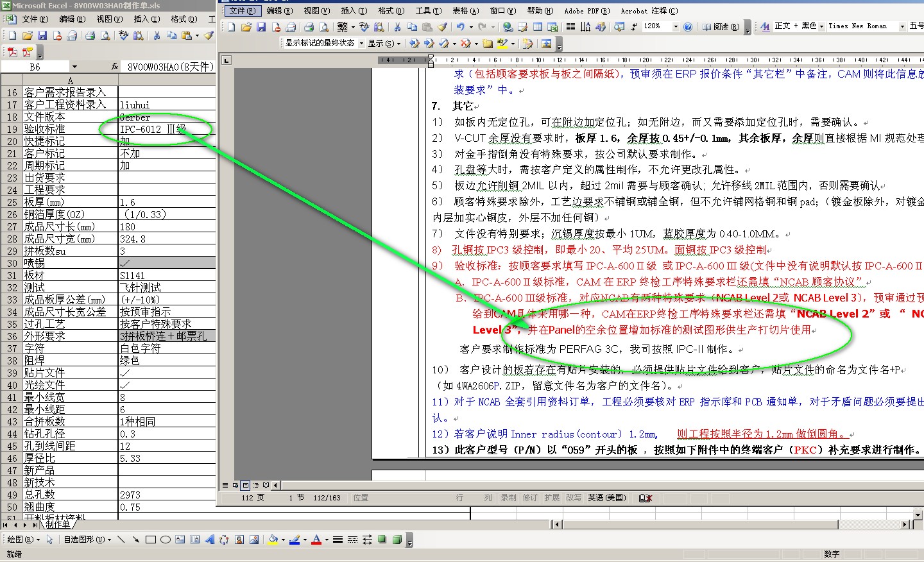Viewport: 924px width, 562px height.
Task: Open 绘图(R) Draw menu dropdown
Action: point(24,540)
